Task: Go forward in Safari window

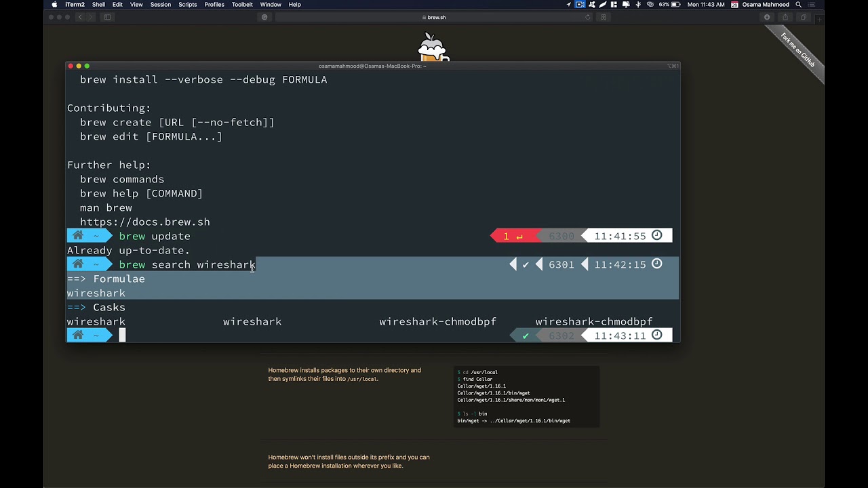Action: (x=90, y=17)
